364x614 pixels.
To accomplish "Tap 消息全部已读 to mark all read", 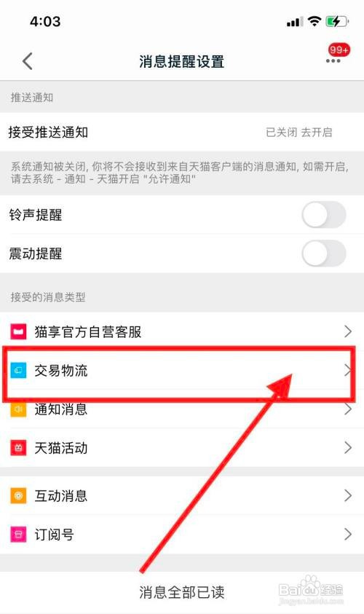I will pyautogui.click(x=182, y=592).
